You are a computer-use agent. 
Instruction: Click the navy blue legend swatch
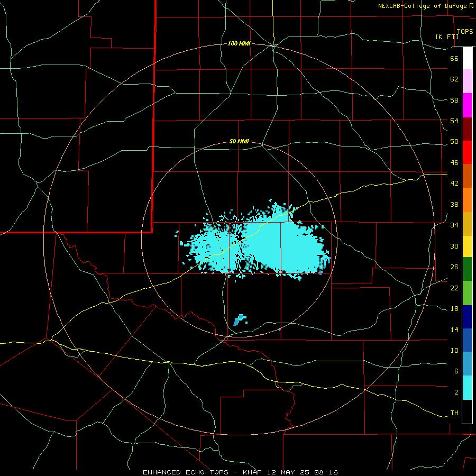tap(467, 317)
